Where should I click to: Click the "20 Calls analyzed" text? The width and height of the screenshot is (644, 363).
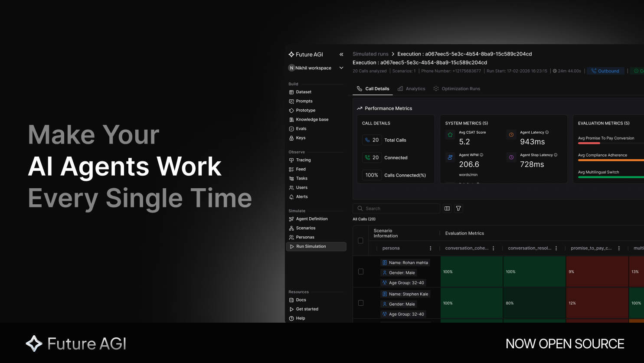tap(369, 71)
